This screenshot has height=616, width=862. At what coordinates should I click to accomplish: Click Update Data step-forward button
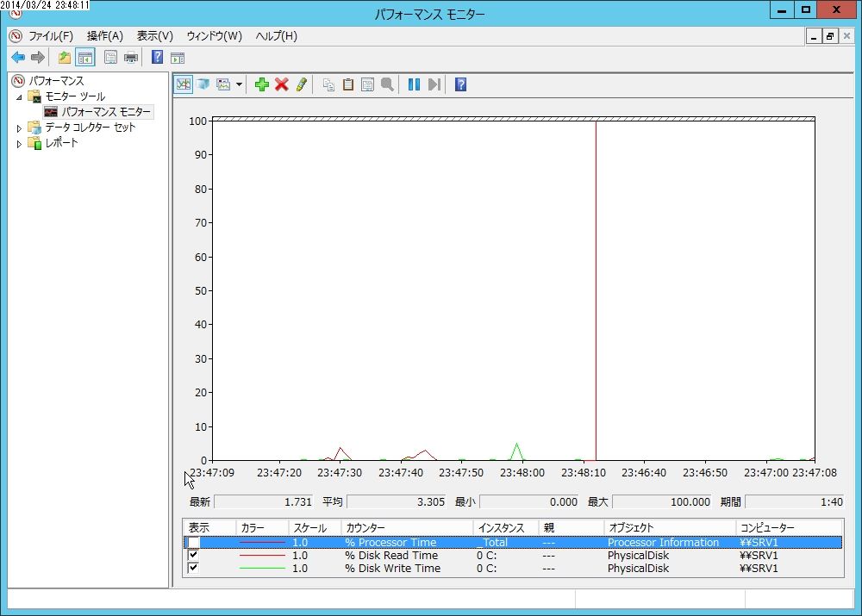pos(434,84)
